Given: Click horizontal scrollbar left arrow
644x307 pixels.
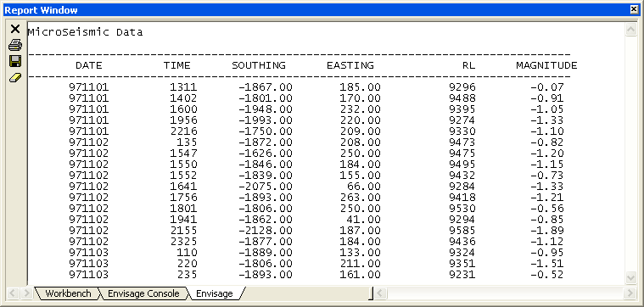Looking at the screenshot, I should [380, 293].
